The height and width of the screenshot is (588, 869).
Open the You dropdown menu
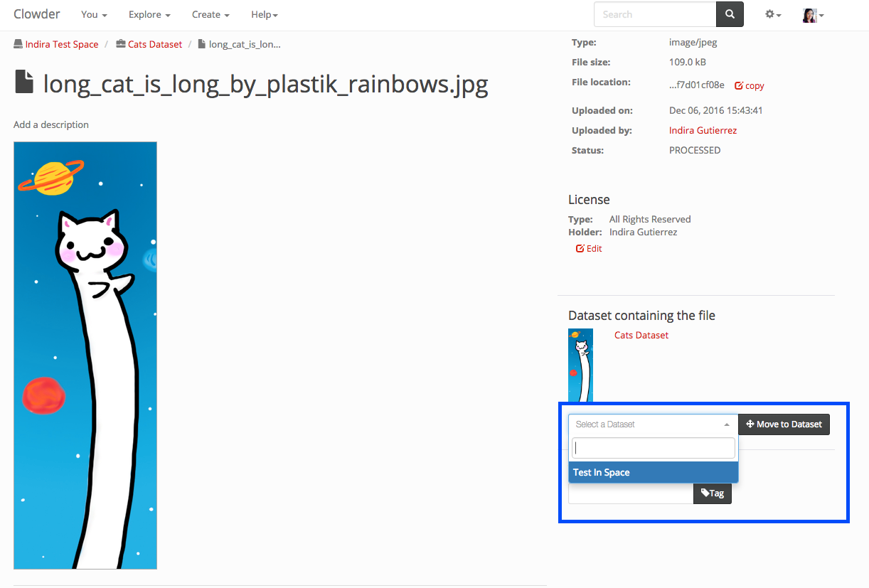pyautogui.click(x=94, y=15)
